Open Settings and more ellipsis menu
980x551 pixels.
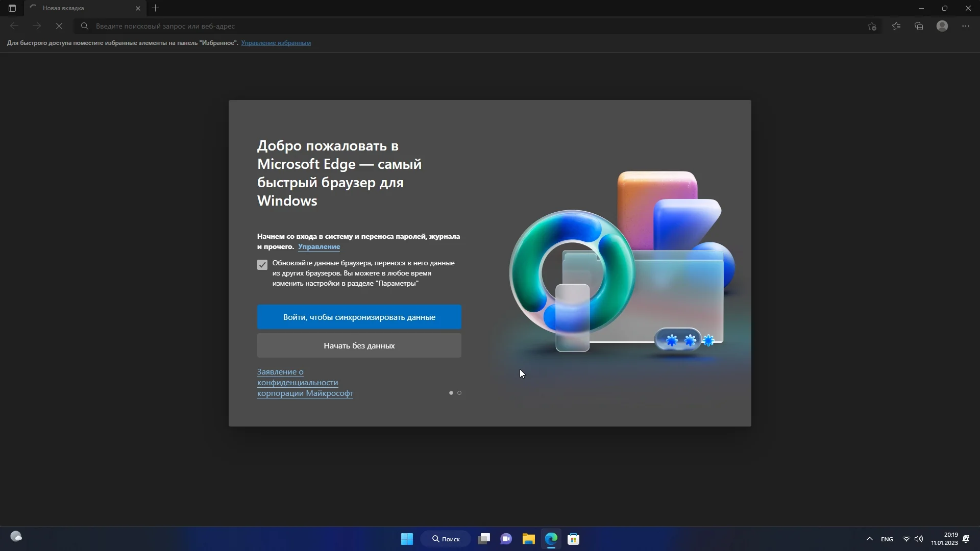point(965,26)
